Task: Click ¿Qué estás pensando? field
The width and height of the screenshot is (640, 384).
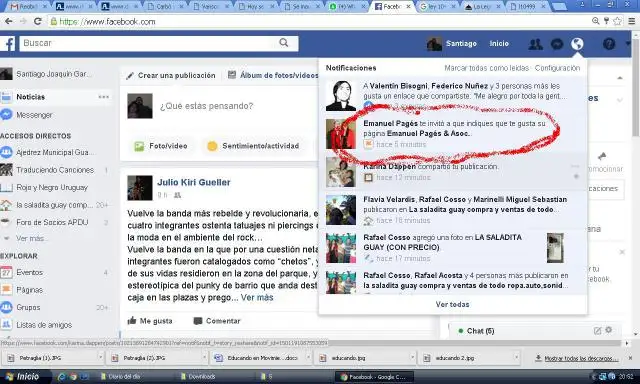Action: [x=206, y=106]
